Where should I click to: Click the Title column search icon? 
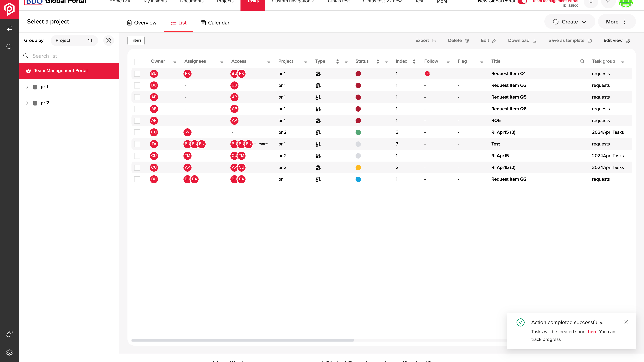click(x=582, y=61)
